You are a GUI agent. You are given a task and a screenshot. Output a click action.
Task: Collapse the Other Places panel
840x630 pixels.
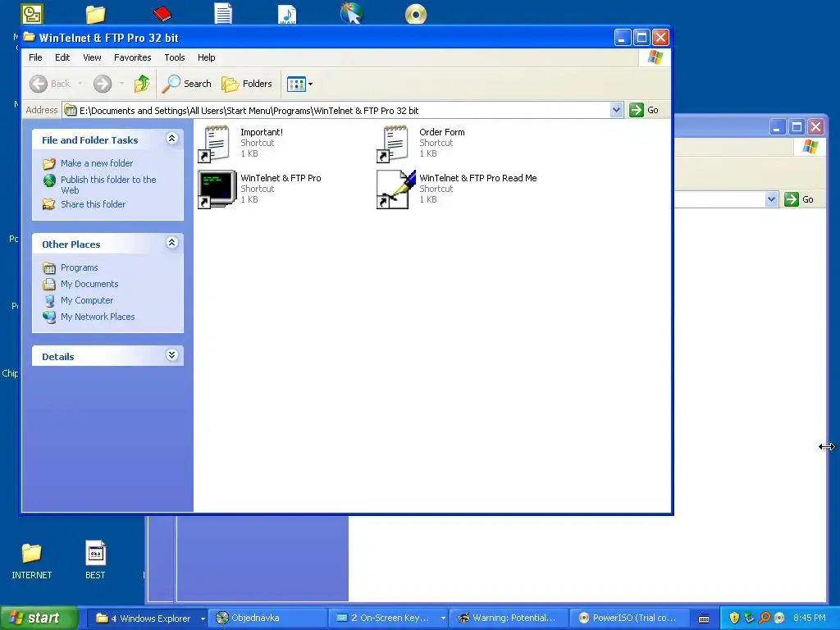tap(172, 243)
